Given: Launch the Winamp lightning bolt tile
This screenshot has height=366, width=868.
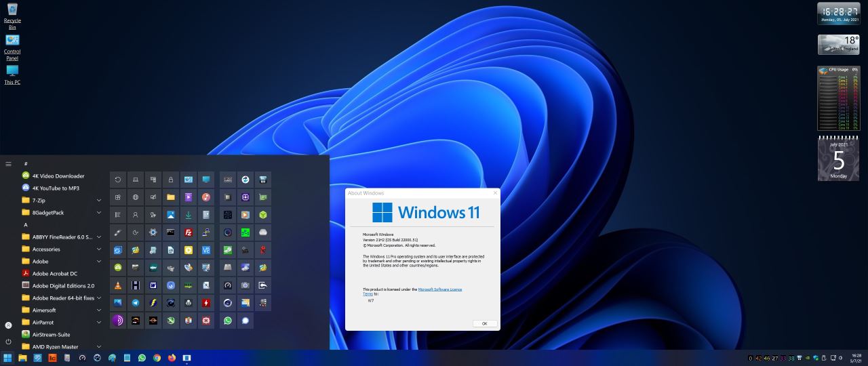Looking at the screenshot, I should pyautogui.click(x=153, y=303).
